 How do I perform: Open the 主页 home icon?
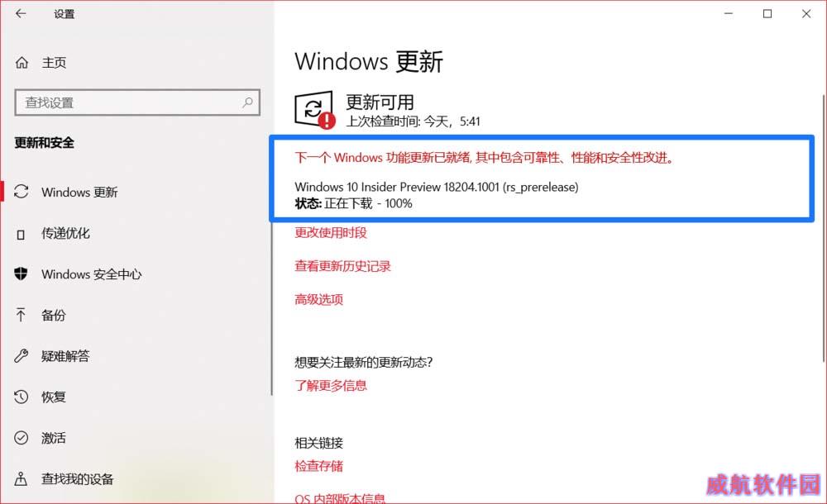click(x=22, y=63)
